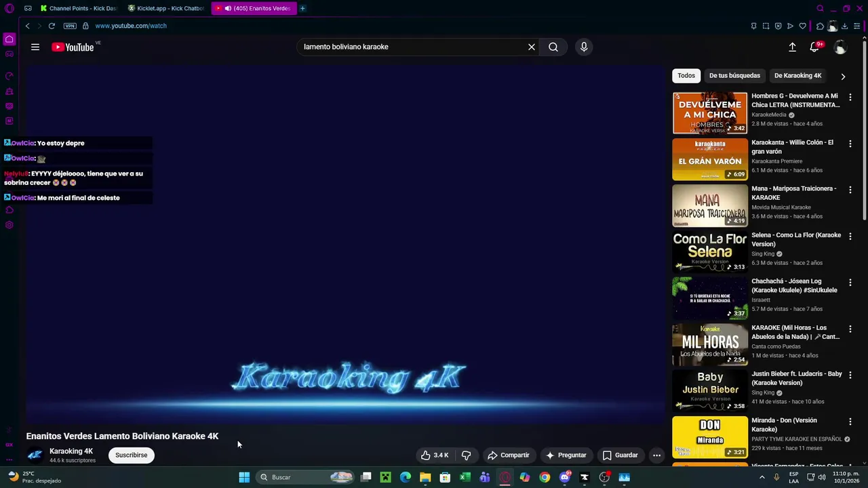Open sidebar home icon
The image size is (868, 488).
click(x=9, y=39)
